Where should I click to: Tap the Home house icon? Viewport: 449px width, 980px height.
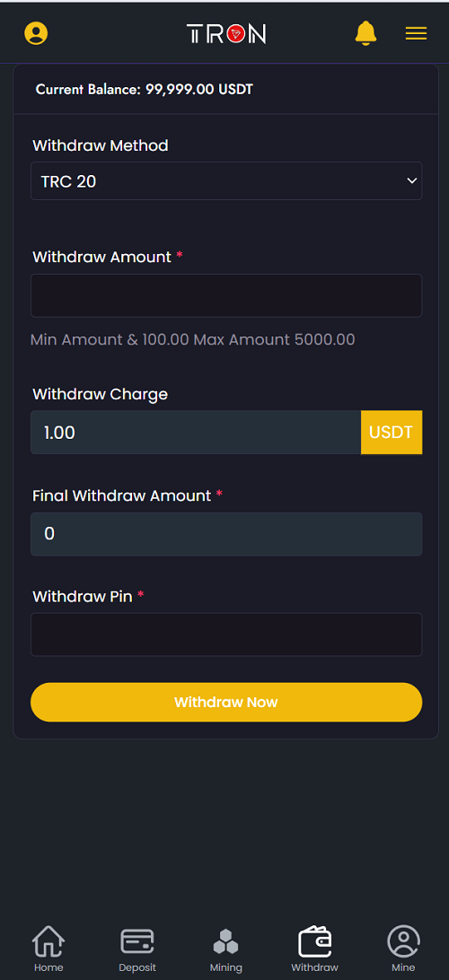(48, 941)
